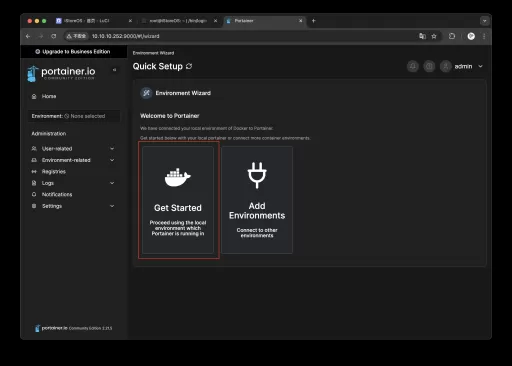Expand the Settings menu chevron
The image size is (512, 366).
point(112,206)
